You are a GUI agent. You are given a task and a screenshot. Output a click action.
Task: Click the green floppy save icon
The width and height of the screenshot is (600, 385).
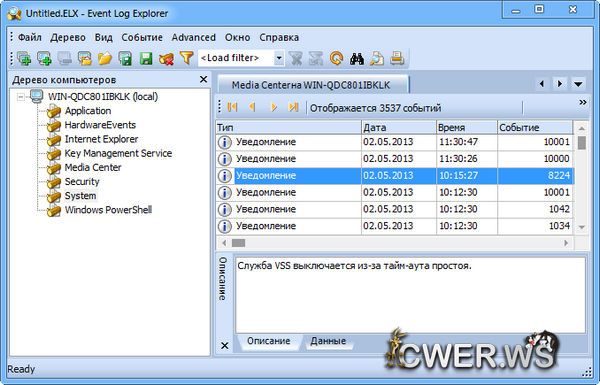click(146, 59)
